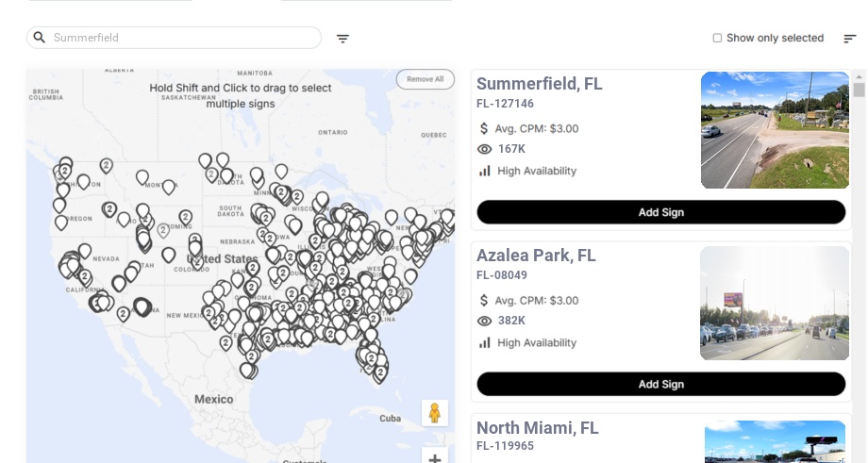Open Azalea Park, FL listing title
The width and height of the screenshot is (868, 463).
(x=536, y=256)
